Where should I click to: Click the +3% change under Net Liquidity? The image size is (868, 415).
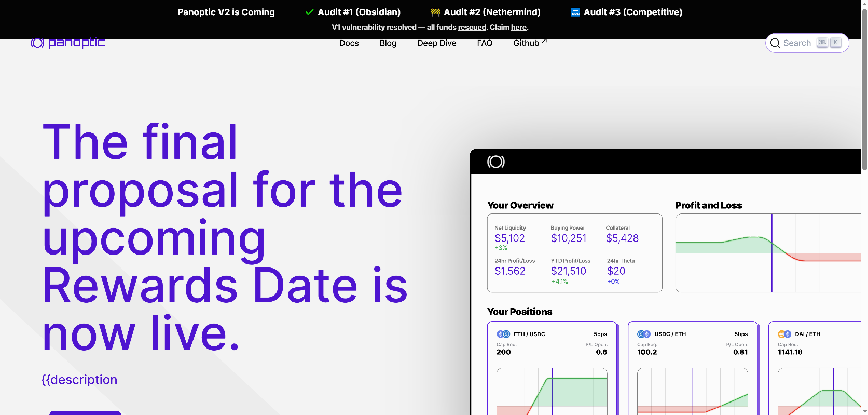click(501, 248)
